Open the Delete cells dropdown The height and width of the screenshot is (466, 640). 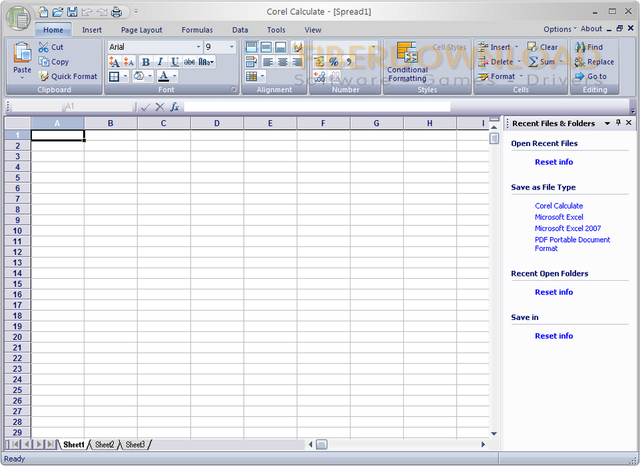tap(519, 62)
